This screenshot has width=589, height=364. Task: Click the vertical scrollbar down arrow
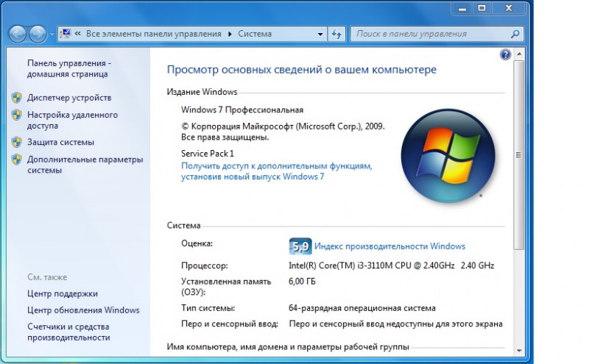tap(519, 350)
